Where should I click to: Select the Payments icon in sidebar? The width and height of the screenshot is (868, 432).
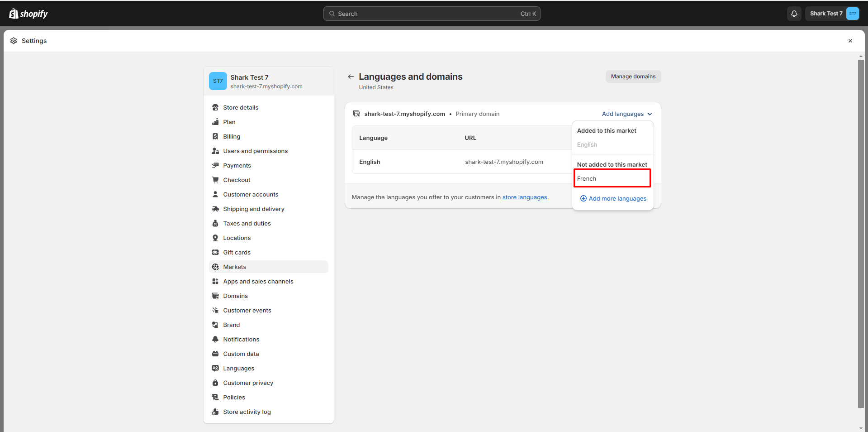[216, 165]
